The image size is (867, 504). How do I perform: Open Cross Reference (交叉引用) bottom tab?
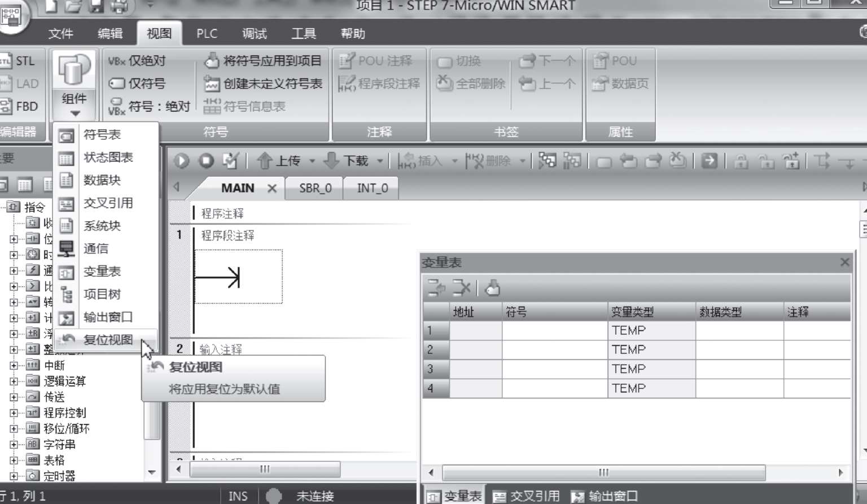click(x=526, y=496)
